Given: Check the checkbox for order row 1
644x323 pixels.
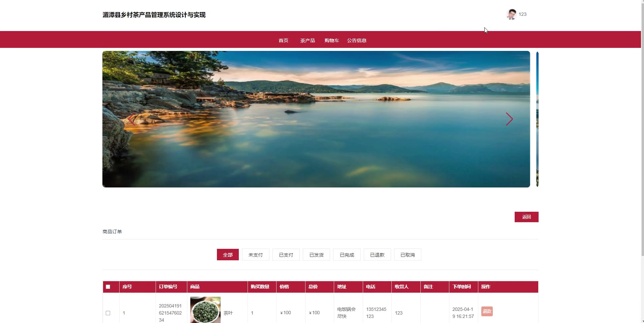Looking at the screenshot, I should pyautogui.click(x=108, y=313).
